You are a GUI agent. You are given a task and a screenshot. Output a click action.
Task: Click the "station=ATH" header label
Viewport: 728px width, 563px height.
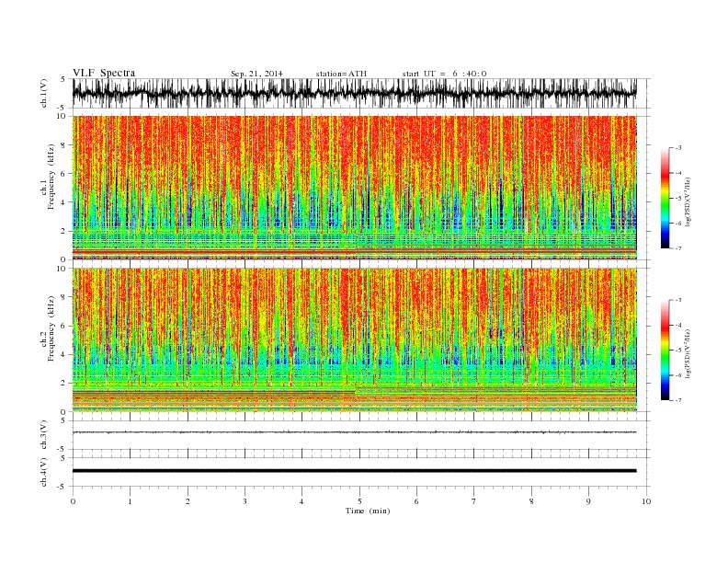click(341, 74)
